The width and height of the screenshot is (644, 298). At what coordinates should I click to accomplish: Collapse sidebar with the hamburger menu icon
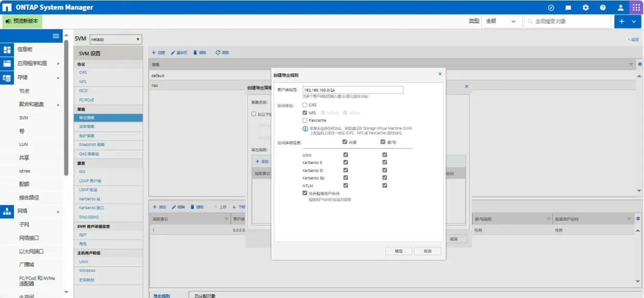56,36
